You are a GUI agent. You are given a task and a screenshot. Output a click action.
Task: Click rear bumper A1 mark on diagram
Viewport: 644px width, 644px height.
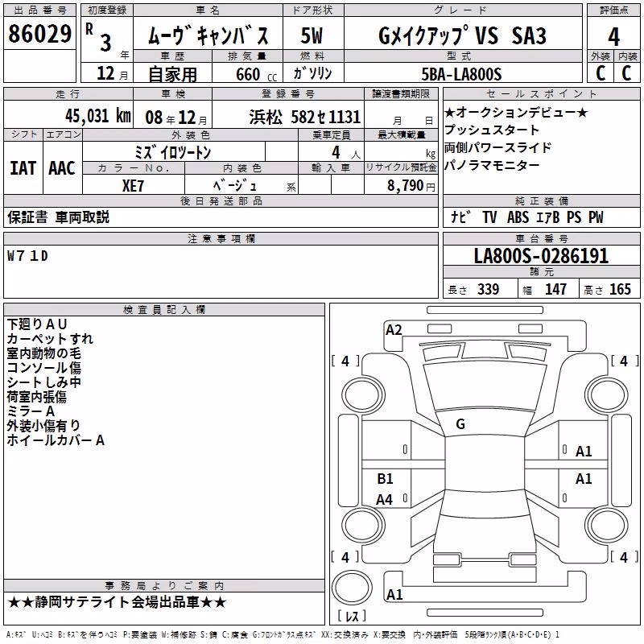[x=394, y=594]
